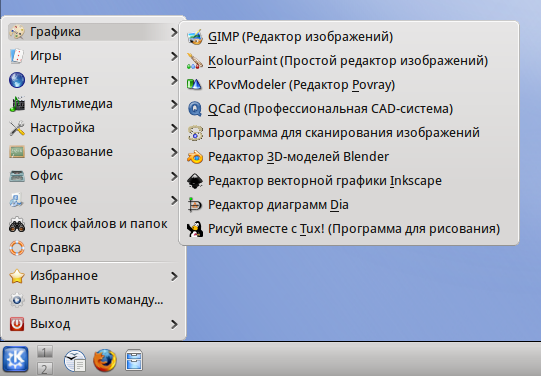Click the Интернет globe icon
Image resolution: width=541 pixels, height=376 pixels.
tap(17, 80)
